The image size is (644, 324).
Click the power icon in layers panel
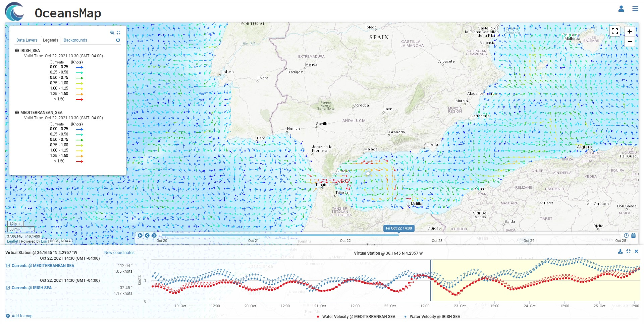118,40
